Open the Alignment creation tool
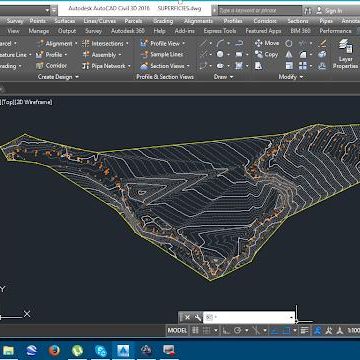Image resolution: width=360 pixels, height=360 pixels. click(55, 44)
